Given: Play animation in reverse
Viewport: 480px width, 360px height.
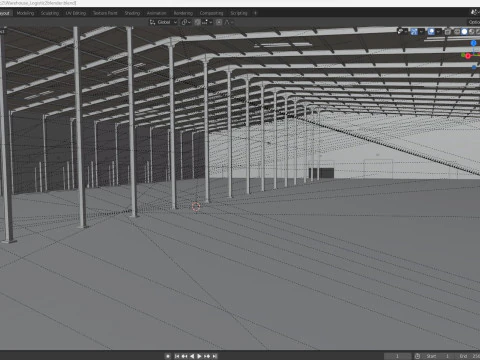Looking at the screenshot, I should coord(192,356).
